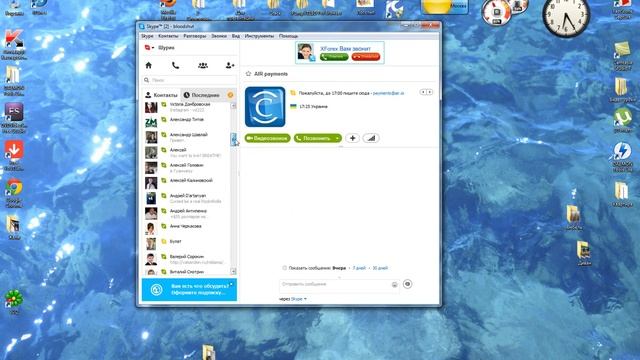The height and width of the screenshot is (360, 640).
Task: Open the 'через Skype' dropdown
Action: coord(298,299)
